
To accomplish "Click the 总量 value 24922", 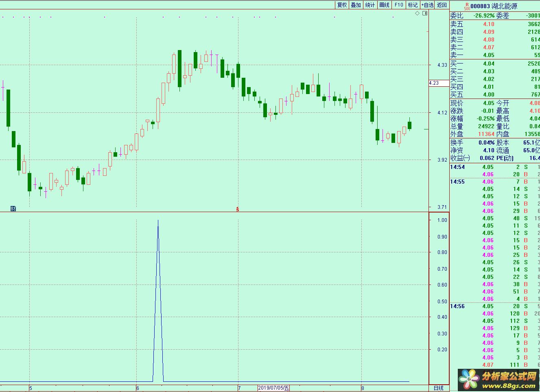I will pos(486,126).
